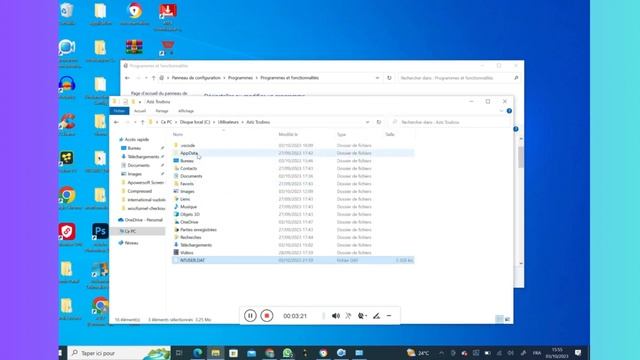The height and width of the screenshot is (360, 640).
Task: Open the Explorer address history dropdown
Action: pyautogui.click(x=367, y=122)
